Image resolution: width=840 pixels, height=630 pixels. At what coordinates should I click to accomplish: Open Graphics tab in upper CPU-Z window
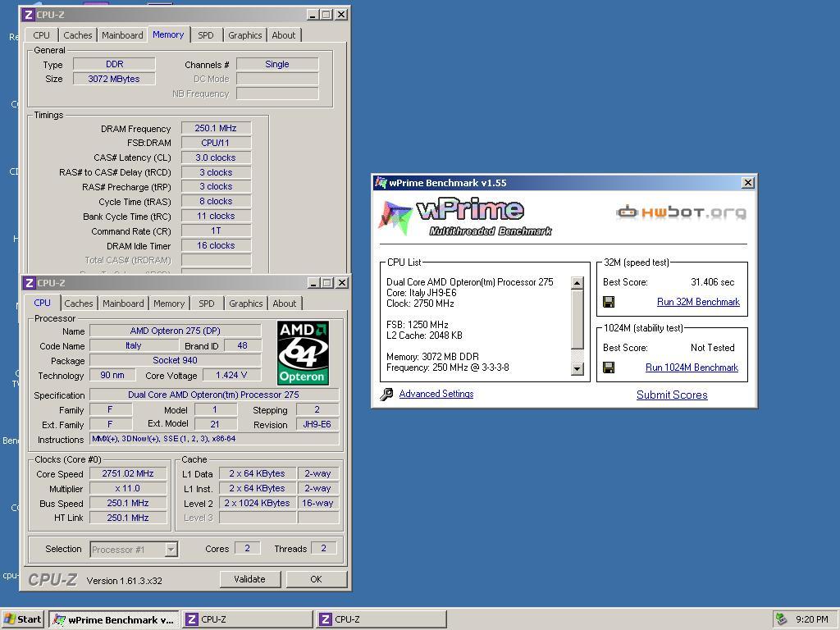click(244, 35)
